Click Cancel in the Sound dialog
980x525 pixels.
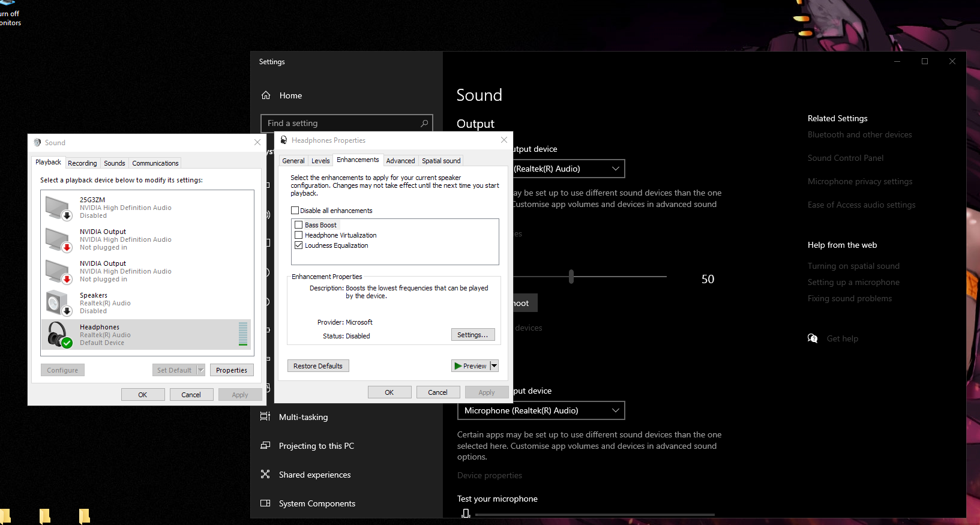191,395
